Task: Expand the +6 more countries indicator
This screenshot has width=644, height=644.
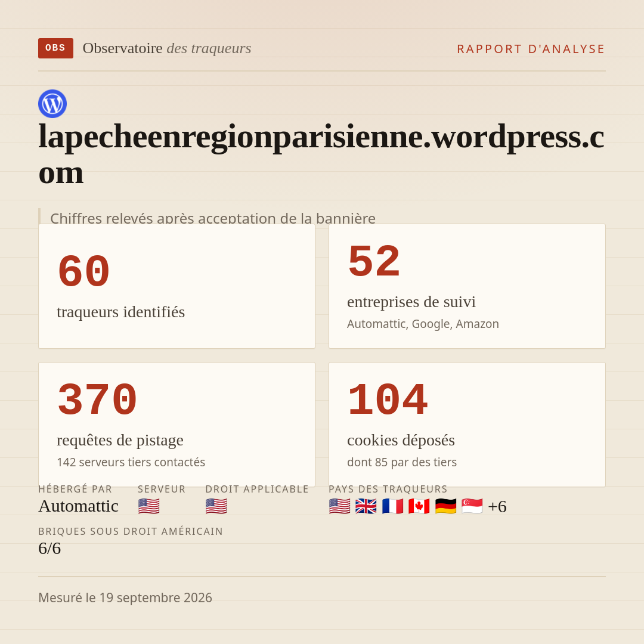Action: [x=497, y=506]
